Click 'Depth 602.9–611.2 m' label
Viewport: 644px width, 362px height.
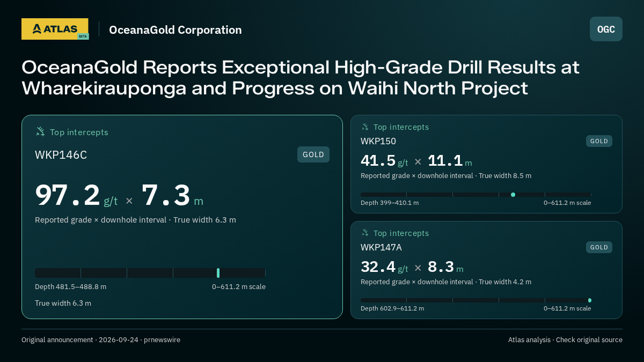tap(392, 308)
